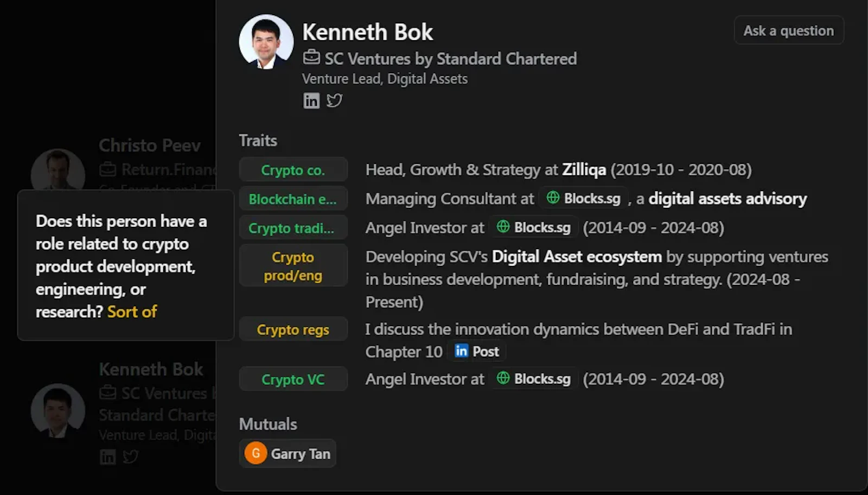The height and width of the screenshot is (495, 868).
Task: Select the Crypto co. trait tag
Action: pos(293,170)
